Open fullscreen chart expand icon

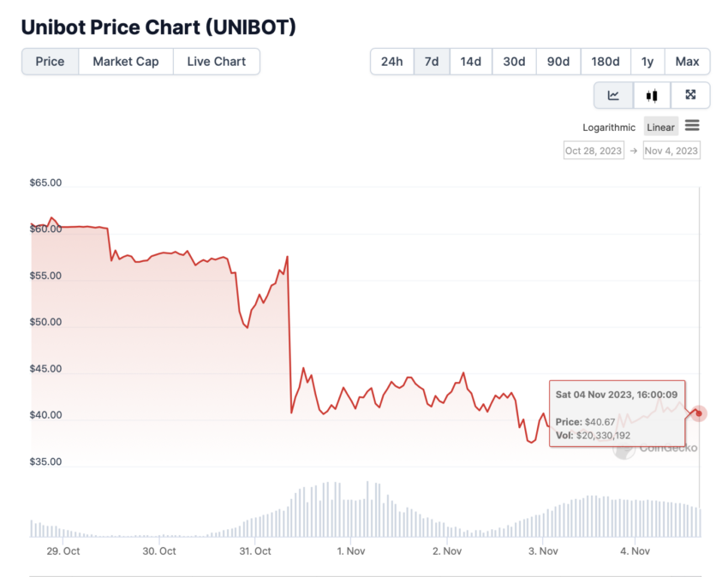pyautogui.click(x=690, y=95)
